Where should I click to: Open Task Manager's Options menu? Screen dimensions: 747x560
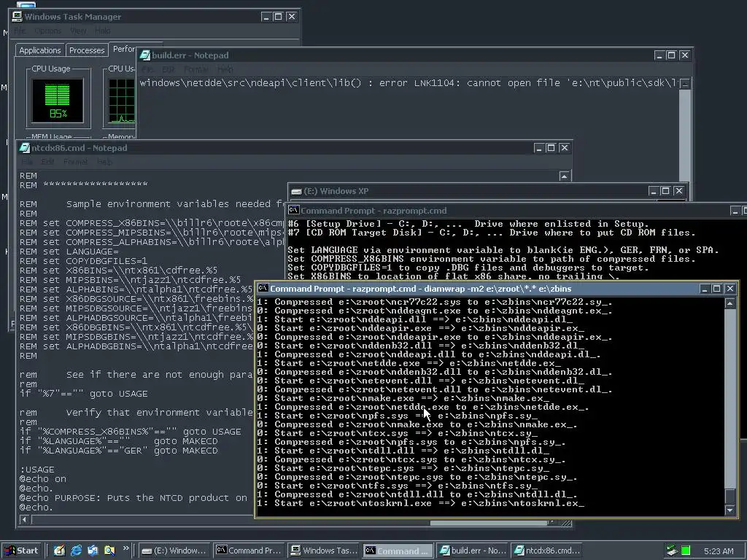47,31
